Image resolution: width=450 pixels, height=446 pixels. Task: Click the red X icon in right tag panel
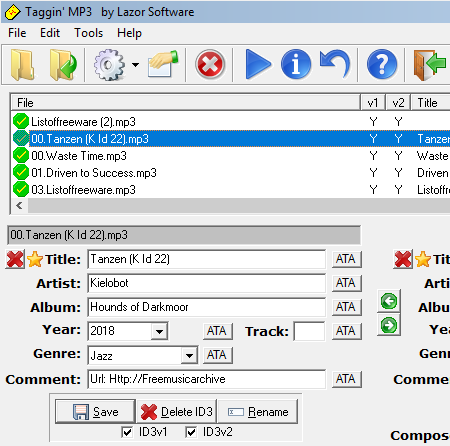click(x=403, y=259)
